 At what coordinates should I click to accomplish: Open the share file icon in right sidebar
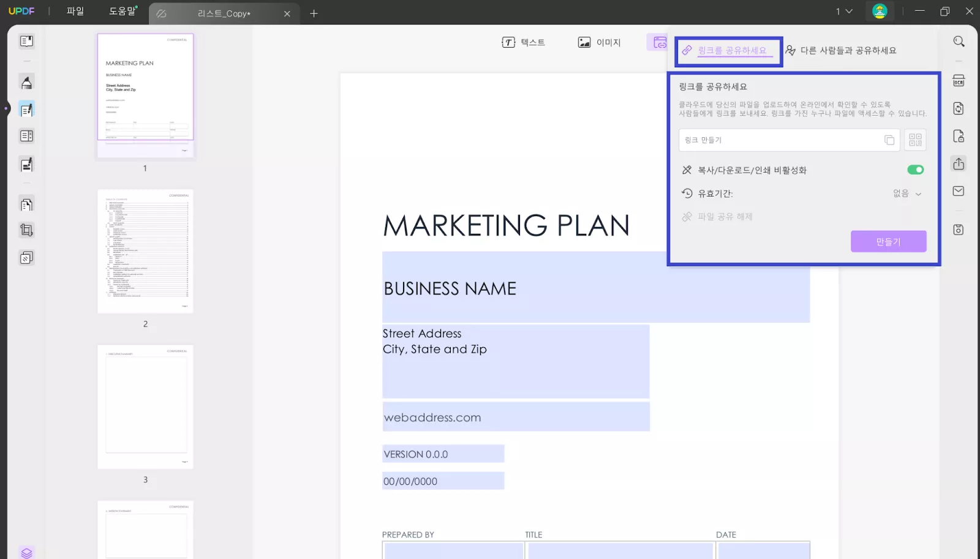pos(959,163)
